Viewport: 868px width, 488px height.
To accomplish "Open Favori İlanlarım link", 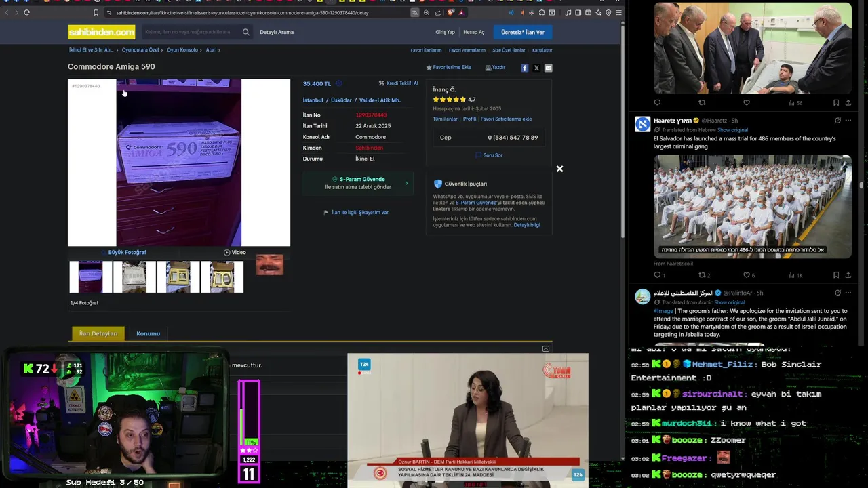I will [x=426, y=50].
